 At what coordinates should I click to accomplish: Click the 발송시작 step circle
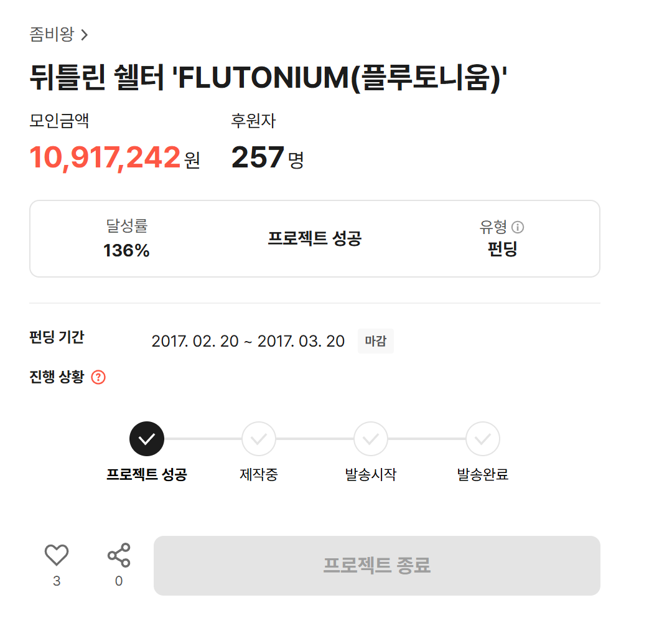371,439
